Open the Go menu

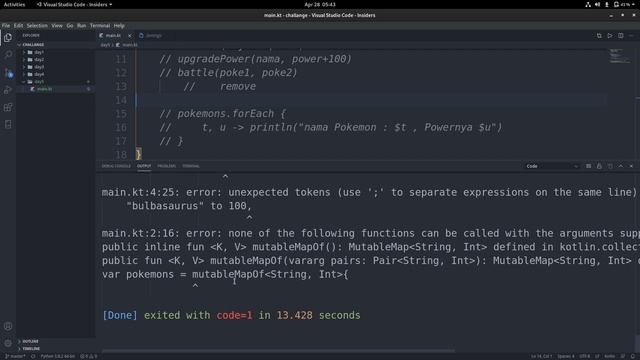70,25
